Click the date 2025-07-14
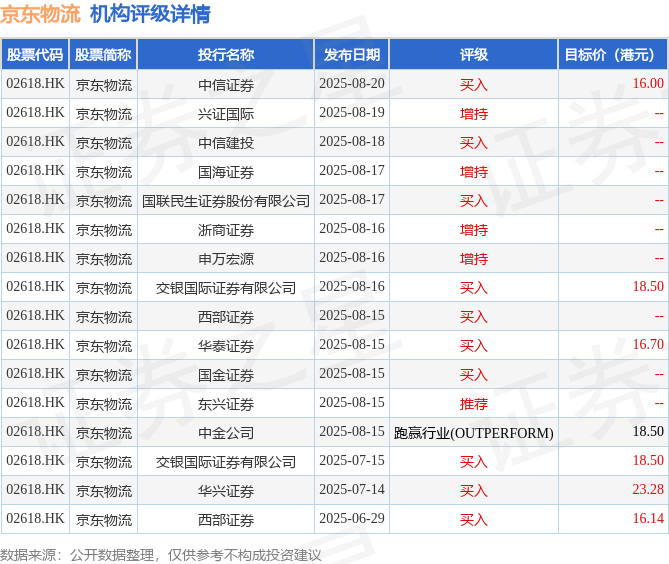Viewport: 669px width, 564px height. tap(352, 489)
